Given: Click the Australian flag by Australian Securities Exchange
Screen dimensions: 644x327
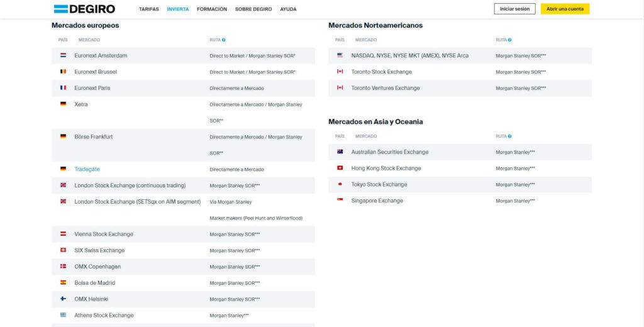Looking at the screenshot, I should [x=340, y=152].
